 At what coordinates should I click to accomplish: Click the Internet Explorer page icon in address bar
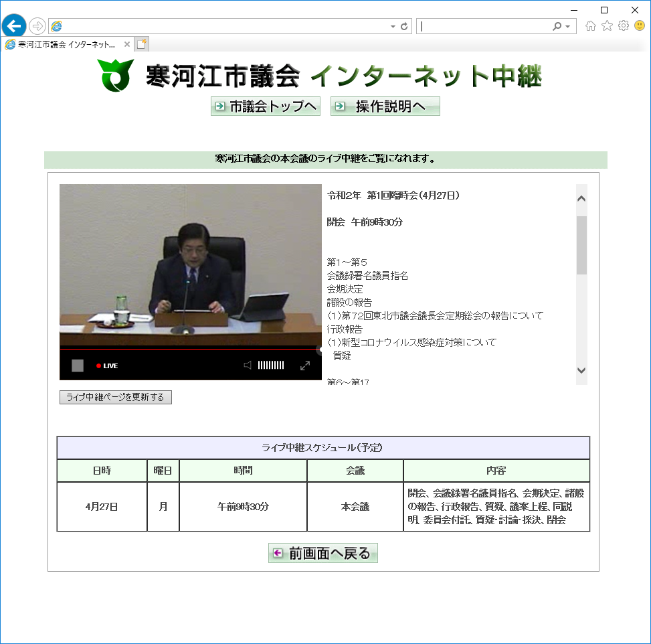click(x=56, y=26)
